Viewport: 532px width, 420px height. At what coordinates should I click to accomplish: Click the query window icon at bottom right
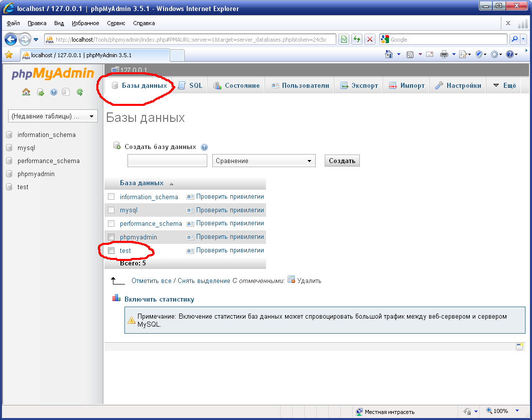click(x=519, y=347)
